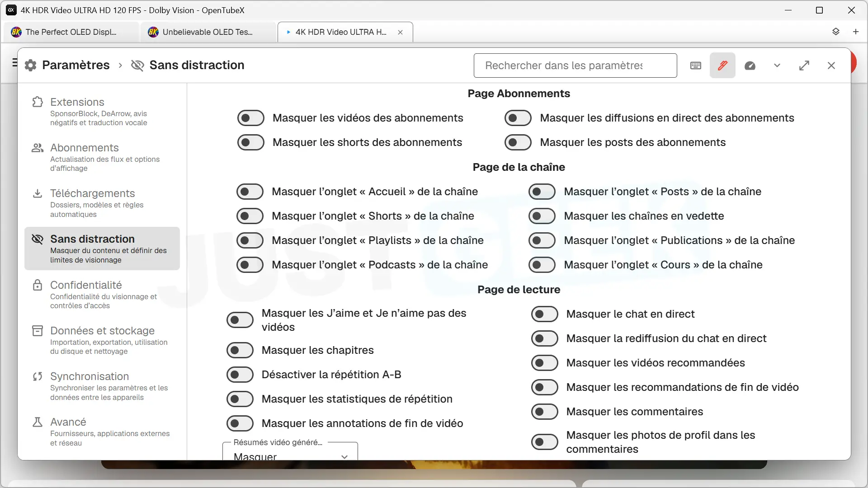Click the Avancé flask icon
The image size is (868, 488).
coord(38,422)
